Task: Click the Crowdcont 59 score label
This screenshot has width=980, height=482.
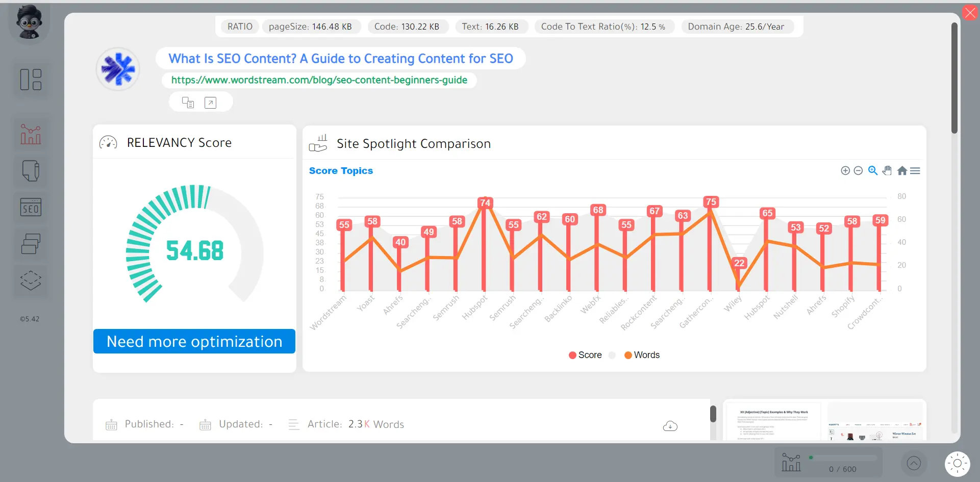Action: tap(880, 220)
